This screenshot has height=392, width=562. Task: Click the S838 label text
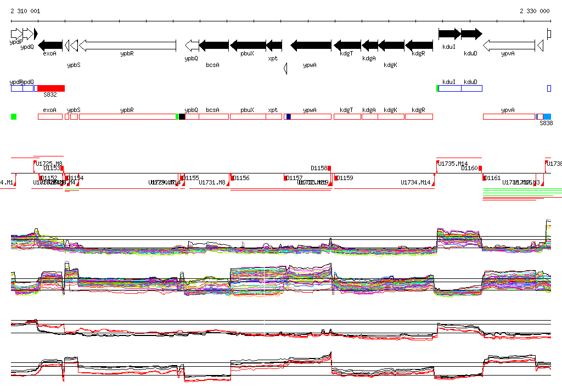(546, 123)
